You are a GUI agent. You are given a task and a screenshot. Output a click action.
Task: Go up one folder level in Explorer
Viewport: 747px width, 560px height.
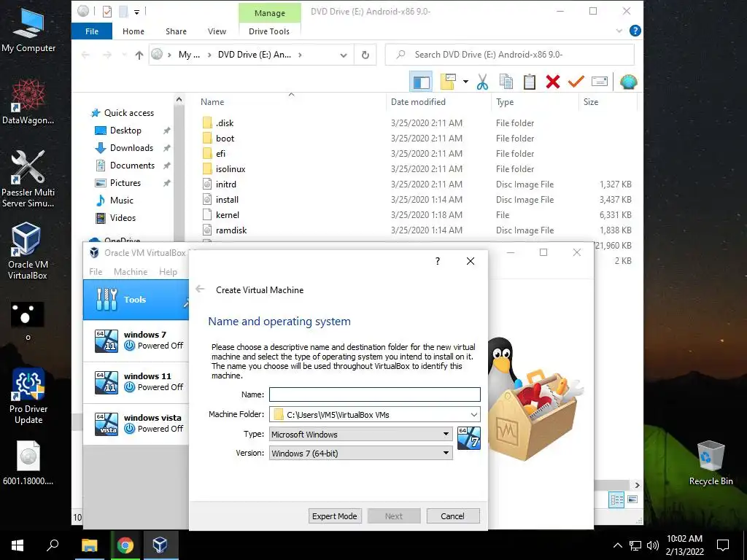[139, 55]
